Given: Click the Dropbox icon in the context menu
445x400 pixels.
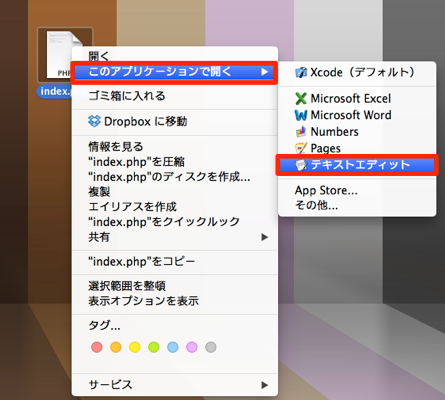Looking at the screenshot, I should coord(94,121).
